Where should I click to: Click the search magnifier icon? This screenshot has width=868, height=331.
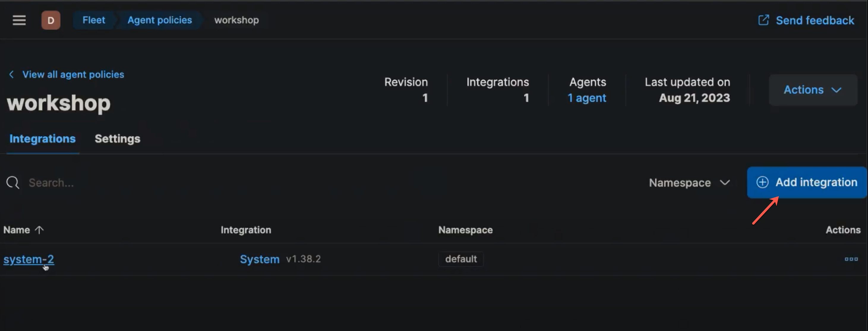pos(12,182)
